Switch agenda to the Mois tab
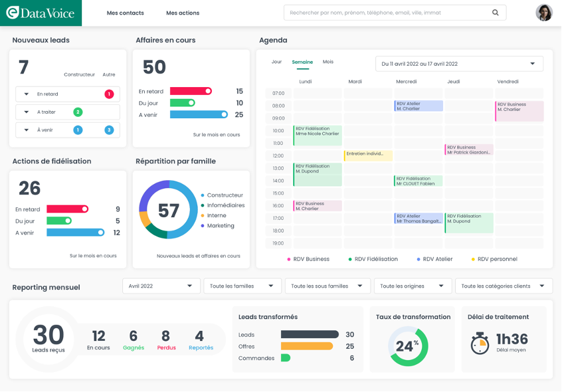 (328, 62)
